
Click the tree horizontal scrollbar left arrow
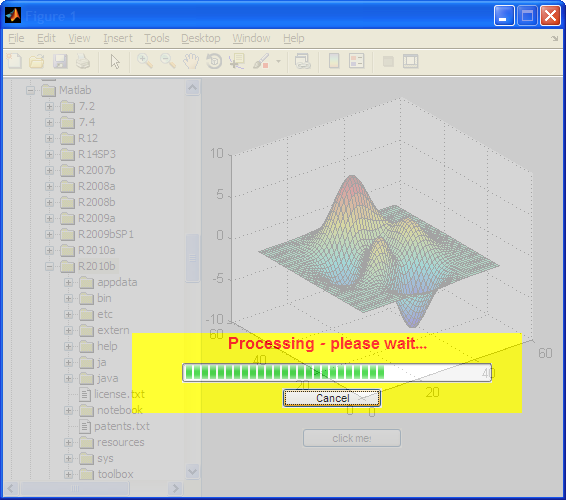10,488
